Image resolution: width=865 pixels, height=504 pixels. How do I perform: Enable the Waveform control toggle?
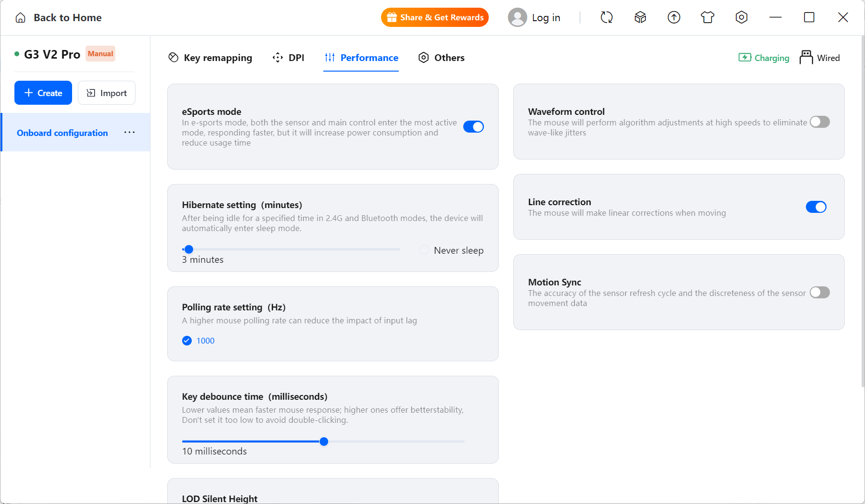(x=820, y=122)
